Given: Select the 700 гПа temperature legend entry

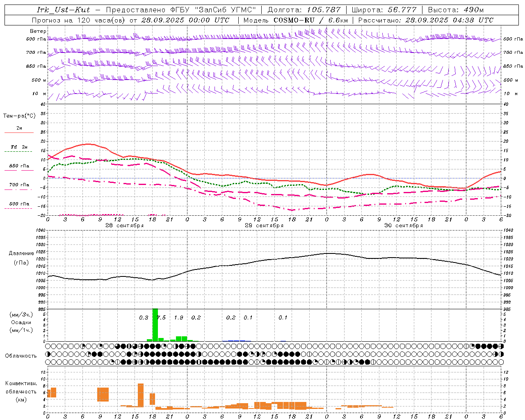Looking at the screenshot, I should pyautogui.click(x=19, y=185).
